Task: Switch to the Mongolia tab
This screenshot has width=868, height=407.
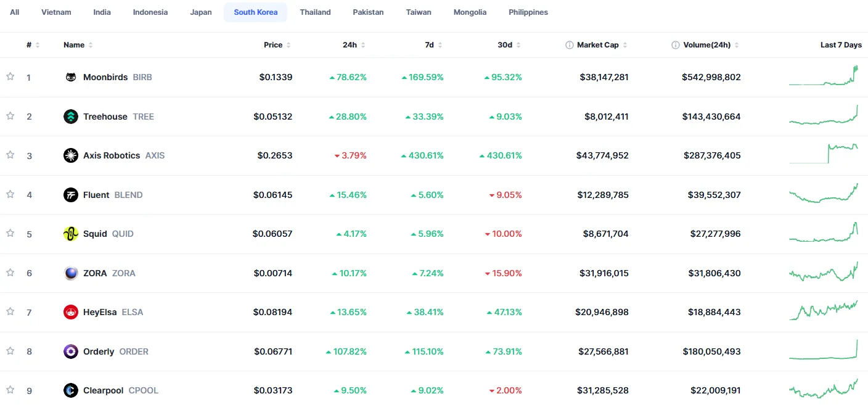Action: click(470, 12)
